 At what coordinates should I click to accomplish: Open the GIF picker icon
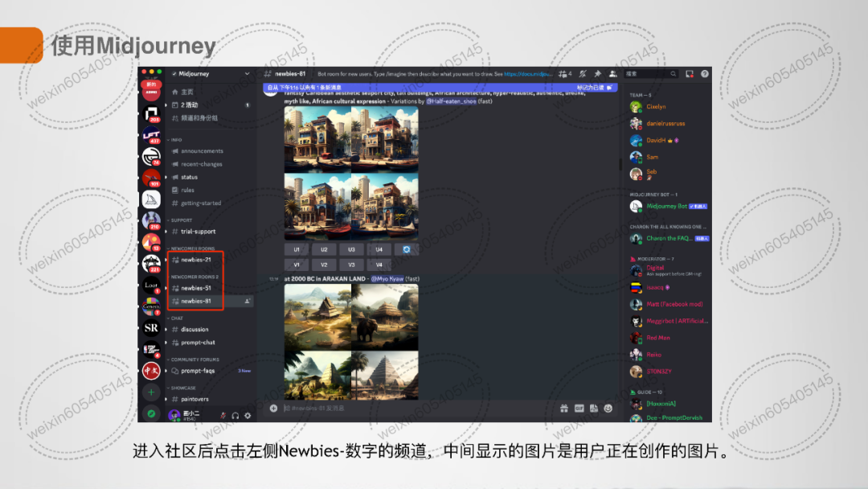(579, 408)
